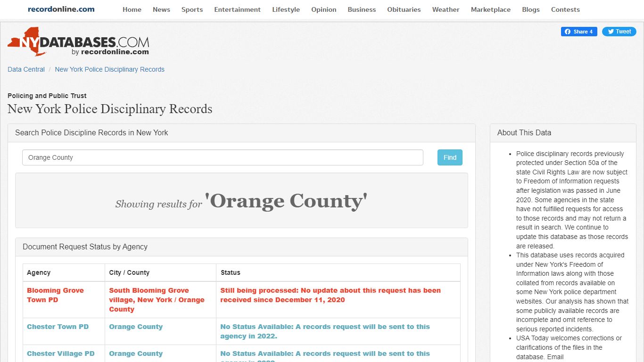Open No Status Available for Chester Town PD

tap(325, 331)
